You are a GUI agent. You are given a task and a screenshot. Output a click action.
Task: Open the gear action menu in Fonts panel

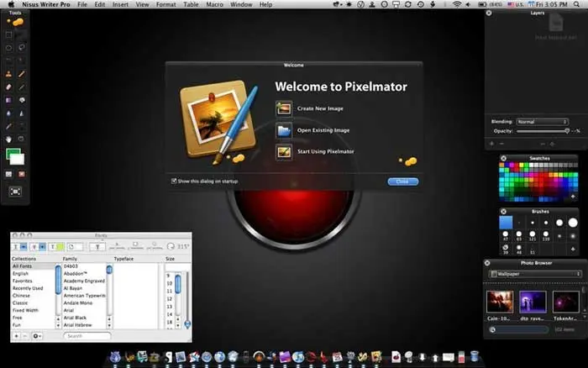[x=37, y=336]
